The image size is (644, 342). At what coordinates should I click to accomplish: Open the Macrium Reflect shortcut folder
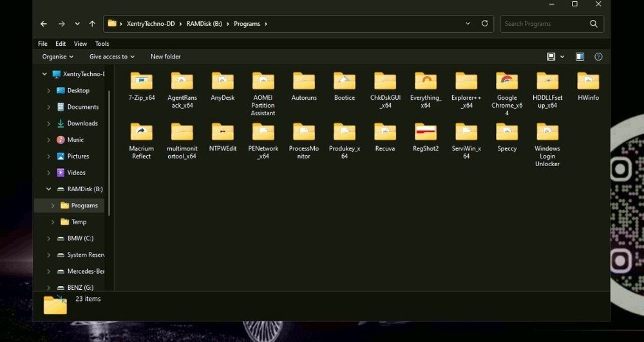141,132
